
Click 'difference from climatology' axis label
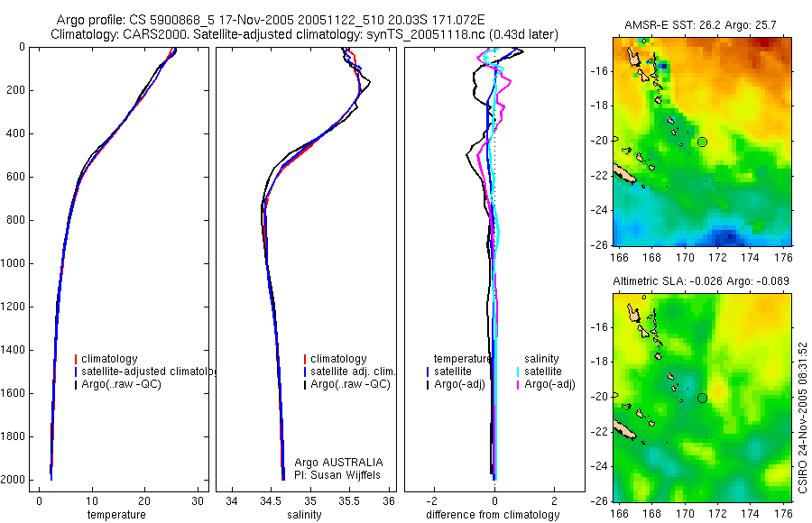493,515
